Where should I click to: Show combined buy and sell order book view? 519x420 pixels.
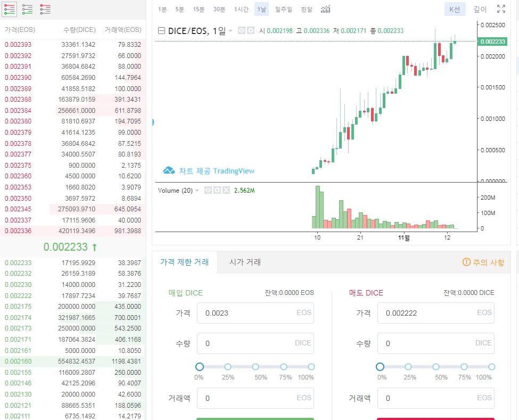click(x=9, y=9)
